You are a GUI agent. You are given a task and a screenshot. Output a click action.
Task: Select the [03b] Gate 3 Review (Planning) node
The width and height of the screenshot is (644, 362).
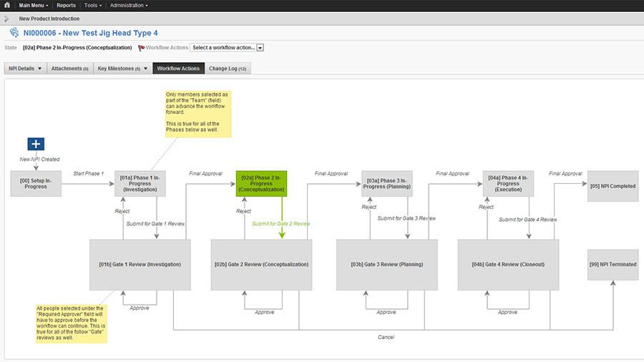click(x=387, y=265)
